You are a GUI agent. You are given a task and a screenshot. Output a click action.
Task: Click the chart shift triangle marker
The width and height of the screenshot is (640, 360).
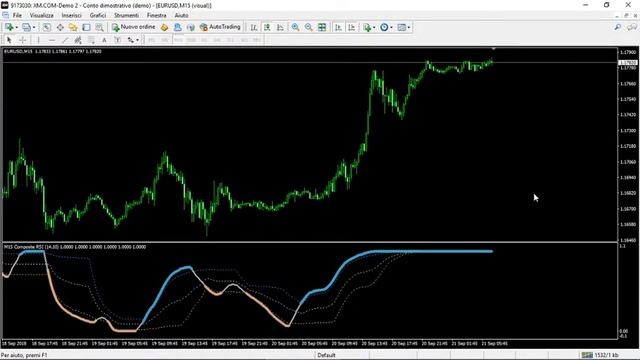point(493,49)
